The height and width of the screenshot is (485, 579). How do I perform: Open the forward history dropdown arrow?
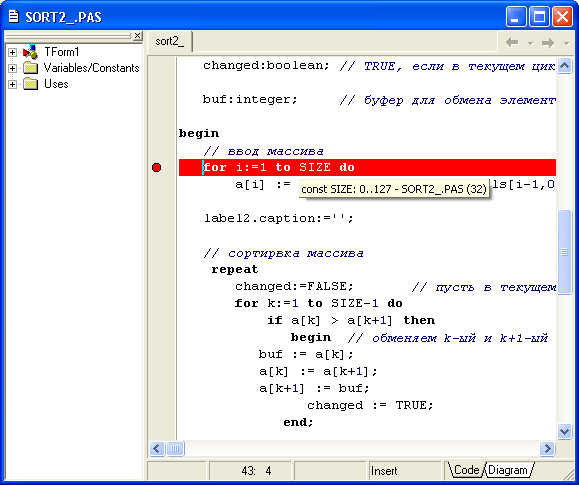pyautogui.click(x=566, y=44)
